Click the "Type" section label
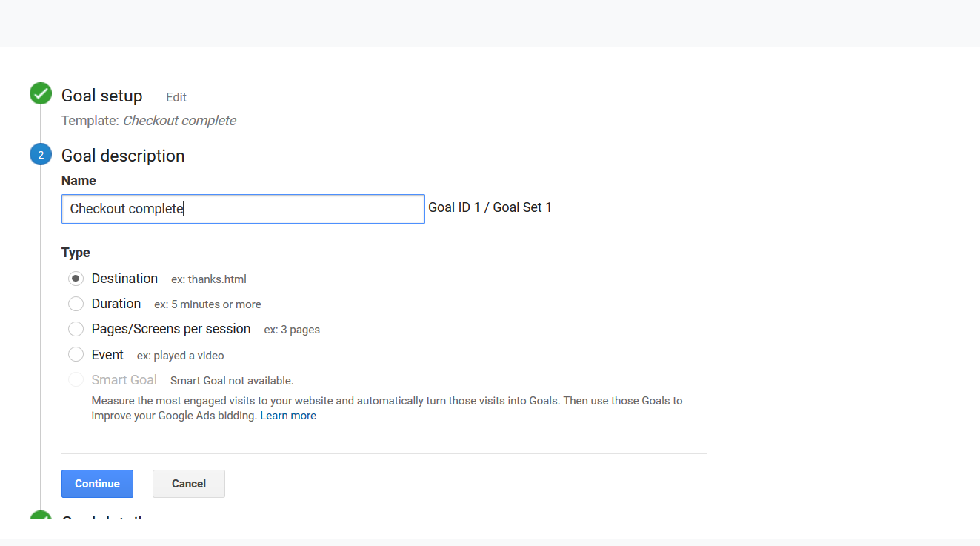 pyautogui.click(x=76, y=253)
